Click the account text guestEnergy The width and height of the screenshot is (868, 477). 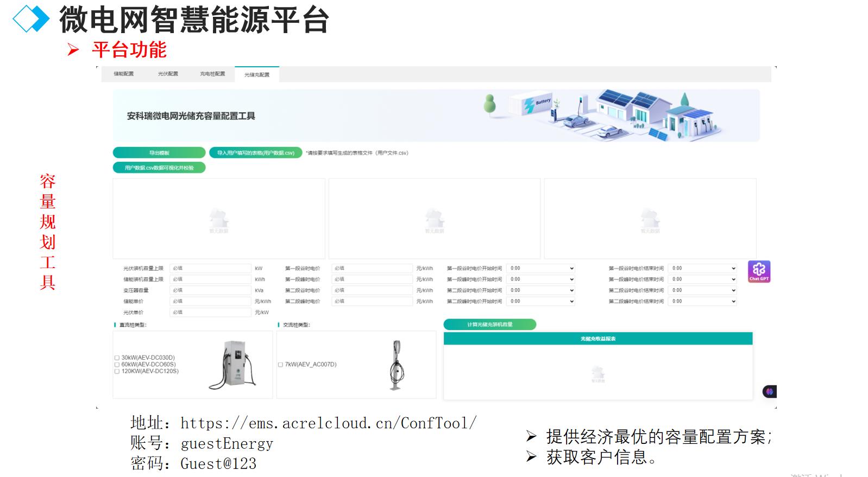[227, 443]
